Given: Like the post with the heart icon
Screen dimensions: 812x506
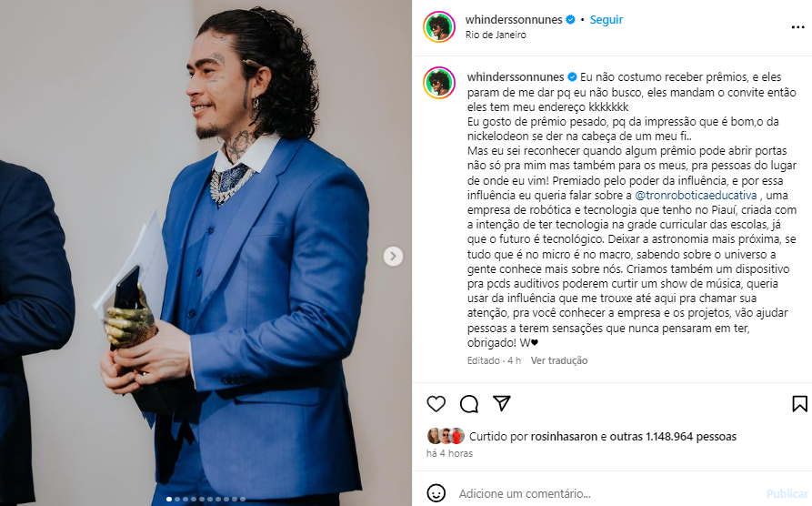Looking at the screenshot, I should [x=436, y=404].
